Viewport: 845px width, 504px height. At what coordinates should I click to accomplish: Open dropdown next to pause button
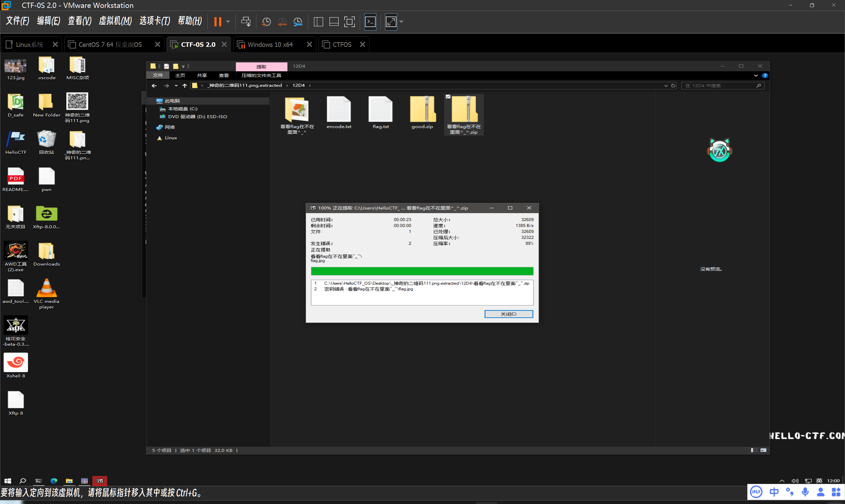[x=228, y=22]
